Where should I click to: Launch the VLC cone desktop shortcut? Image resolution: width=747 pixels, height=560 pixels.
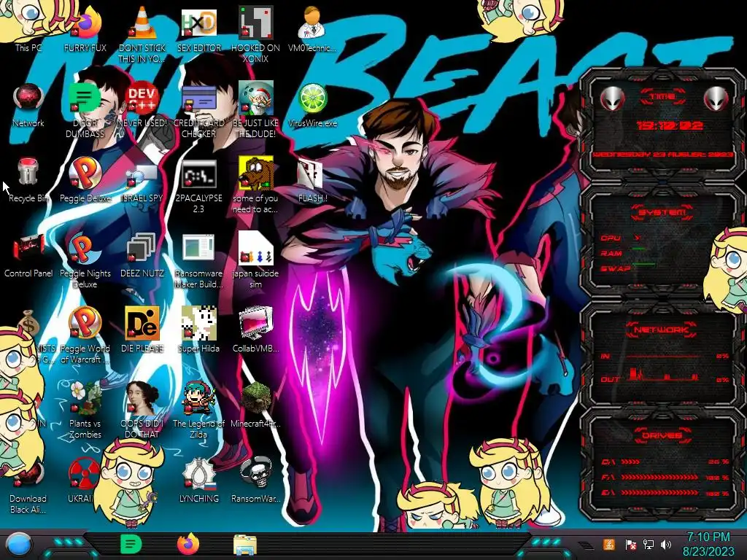pos(142,34)
